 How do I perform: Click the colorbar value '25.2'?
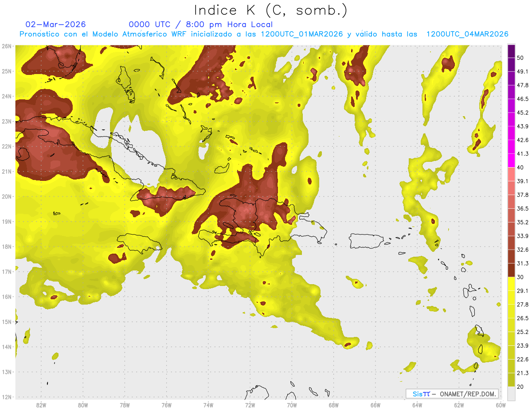523,332
